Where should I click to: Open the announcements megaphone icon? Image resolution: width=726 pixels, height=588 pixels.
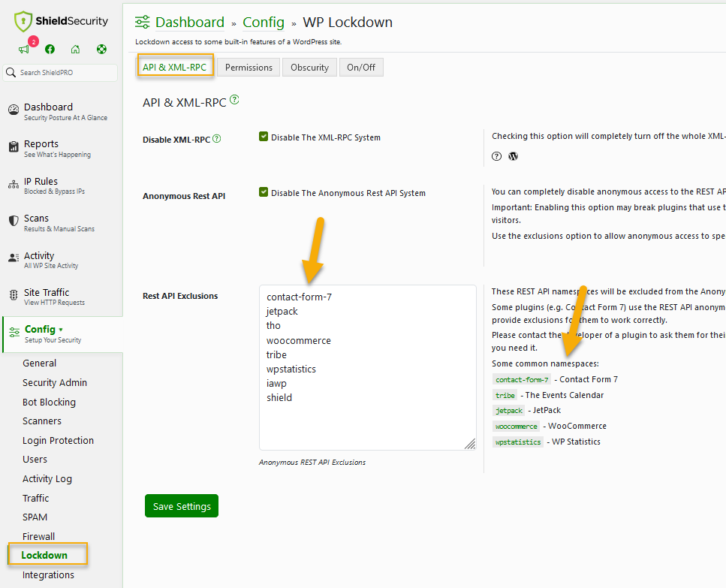click(23, 49)
